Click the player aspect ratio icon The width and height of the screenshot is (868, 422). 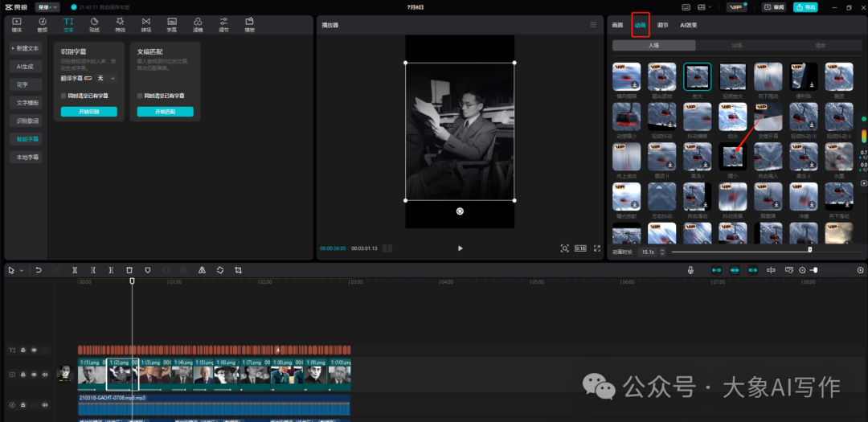pos(581,248)
